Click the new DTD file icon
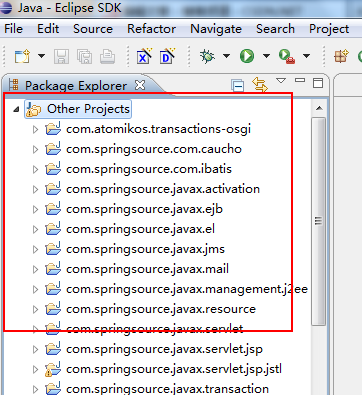The width and height of the screenshot is (362, 395). click(x=167, y=56)
